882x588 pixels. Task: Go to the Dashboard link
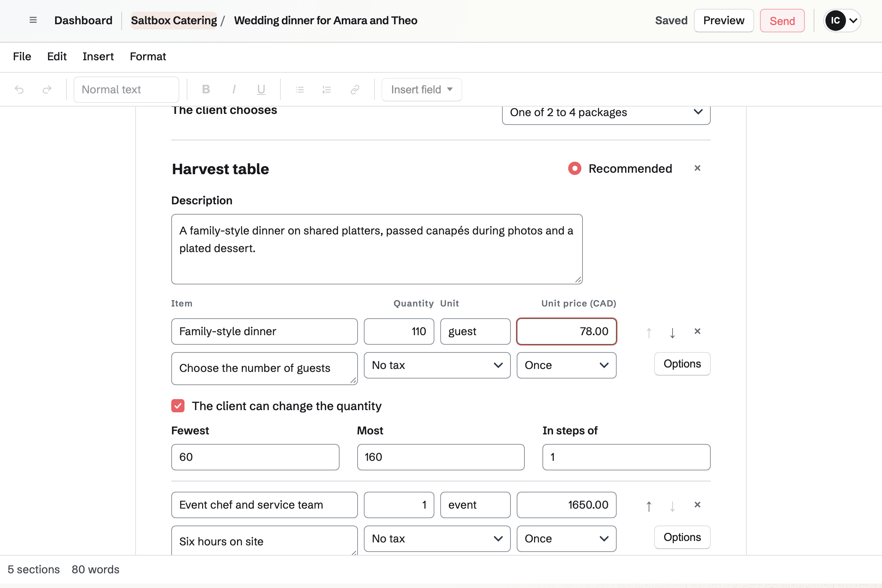pyautogui.click(x=83, y=21)
